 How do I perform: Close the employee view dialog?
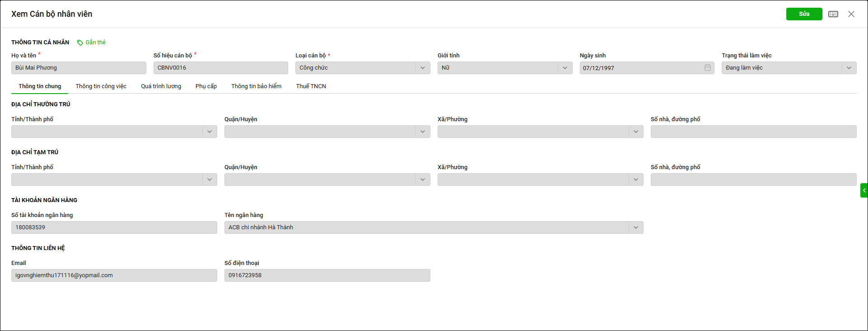click(x=851, y=14)
